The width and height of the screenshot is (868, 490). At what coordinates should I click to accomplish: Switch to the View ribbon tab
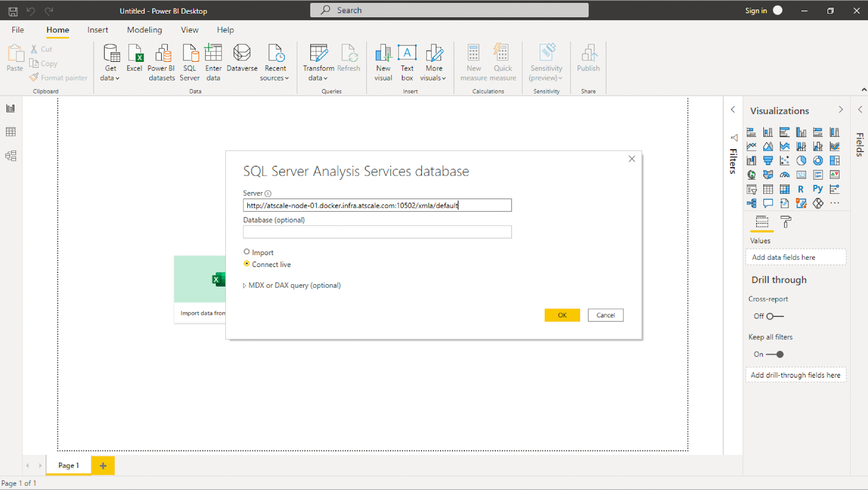tap(189, 30)
